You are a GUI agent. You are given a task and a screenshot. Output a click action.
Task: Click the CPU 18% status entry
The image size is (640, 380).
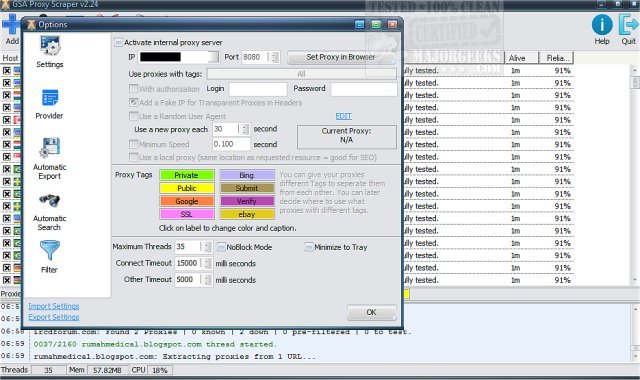[x=151, y=370]
